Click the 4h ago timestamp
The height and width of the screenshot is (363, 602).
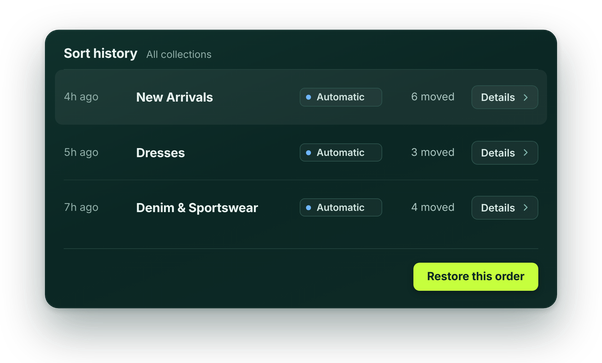81,97
